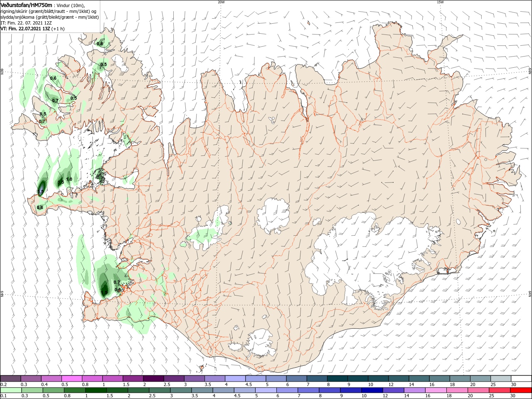The width and height of the screenshot is (532, 399).
Task: Pick the pale green 0.1 rain swatch
Action: click(x=11, y=390)
